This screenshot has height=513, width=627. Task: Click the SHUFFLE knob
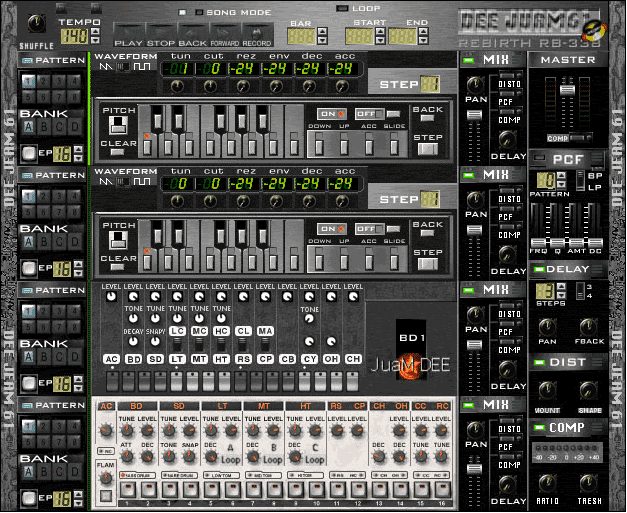click(x=36, y=23)
